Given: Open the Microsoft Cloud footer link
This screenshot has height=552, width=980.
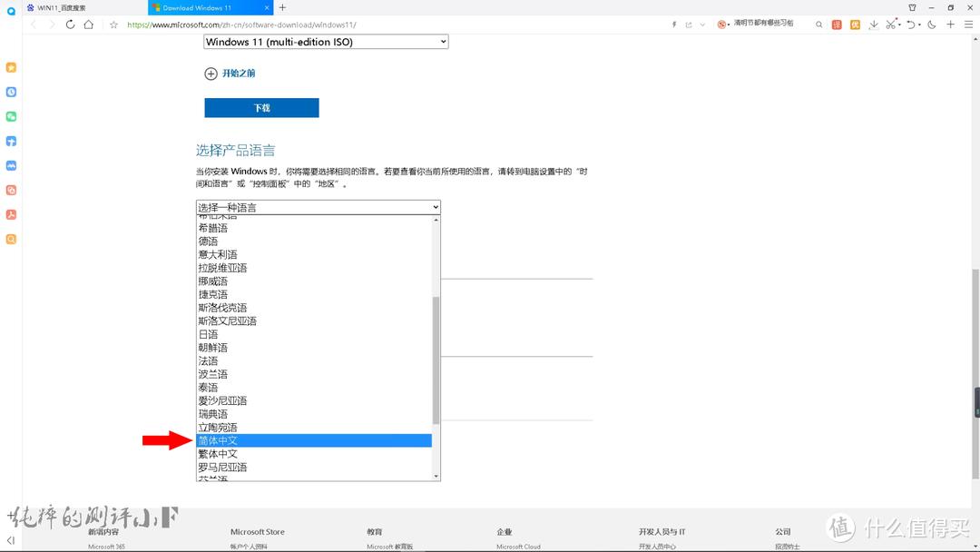Looking at the screenshot, I should (517, 546).
